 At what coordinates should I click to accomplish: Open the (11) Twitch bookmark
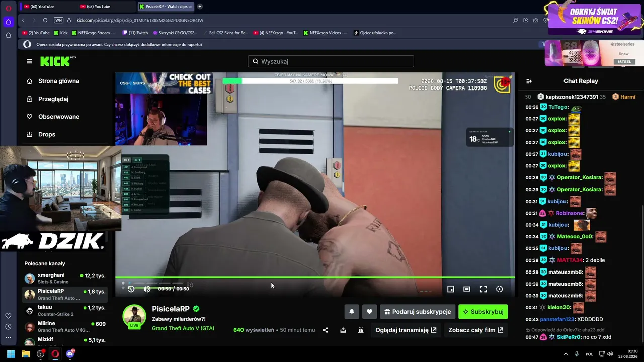click(135, 33)
